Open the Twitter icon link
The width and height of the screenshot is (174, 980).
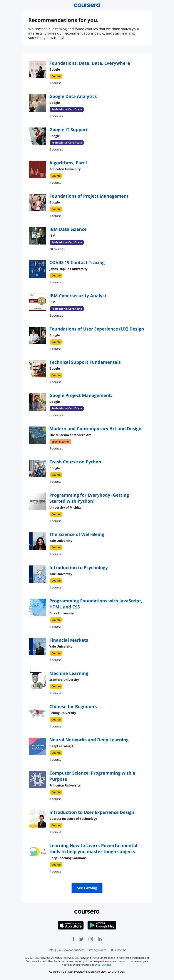(82, 939)
